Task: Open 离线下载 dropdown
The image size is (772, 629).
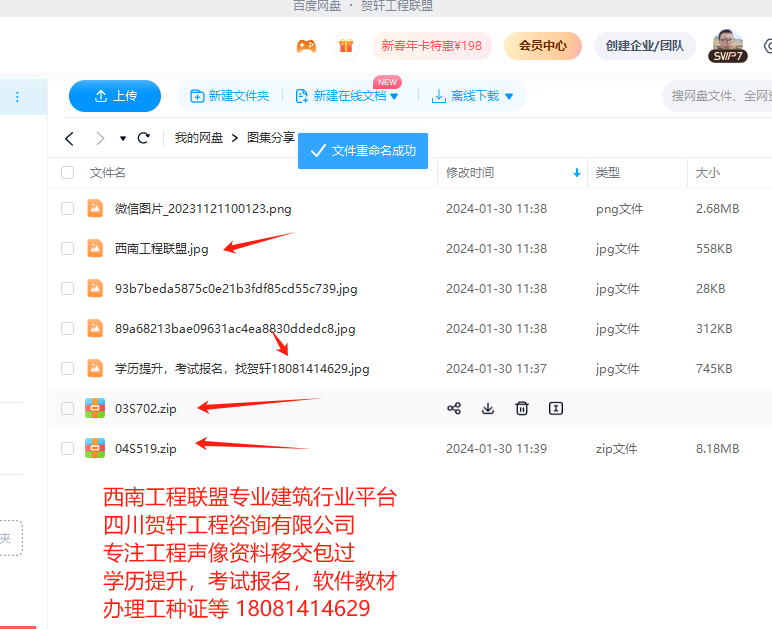Action: pyautogui.click(x=472, y=96)
